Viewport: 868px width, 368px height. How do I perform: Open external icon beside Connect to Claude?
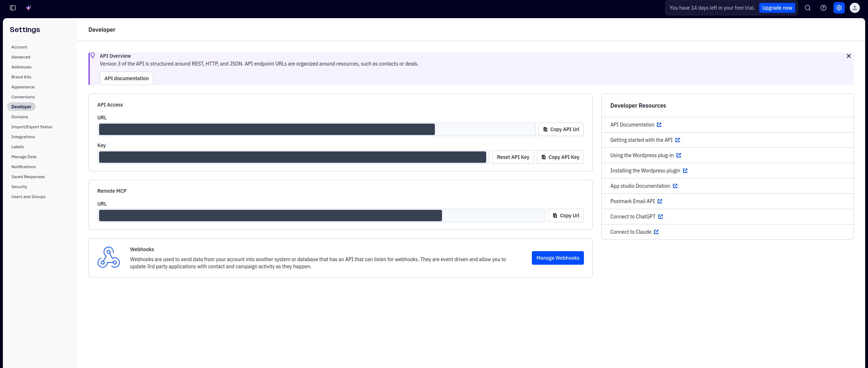coord(656,232)
